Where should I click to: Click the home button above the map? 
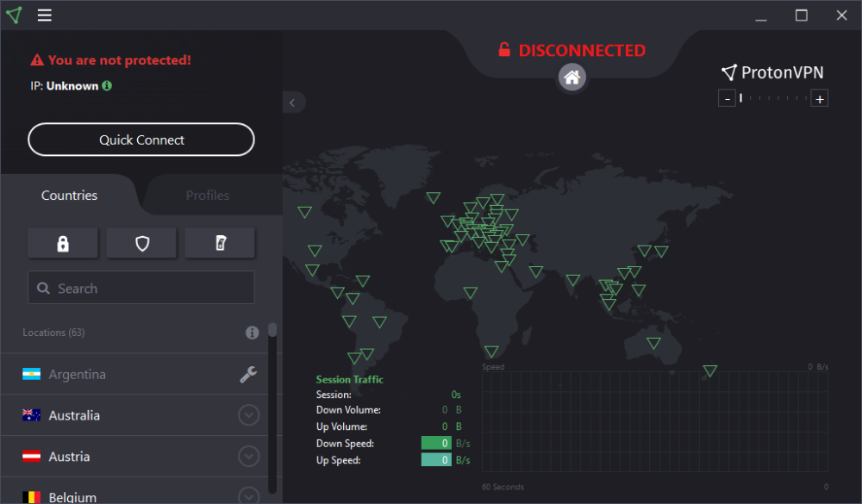tap(572, 78)
